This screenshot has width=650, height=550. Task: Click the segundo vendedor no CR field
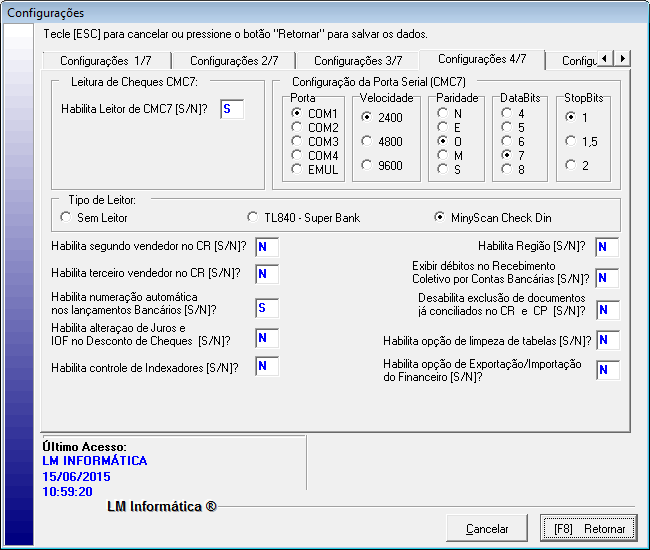coord(267,246)
